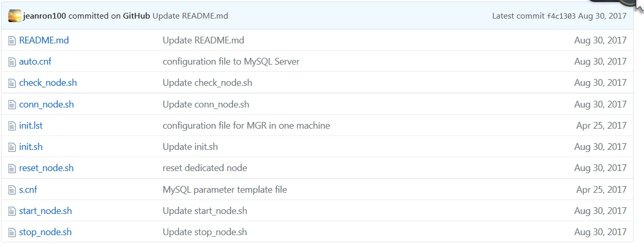Click the file icon beside README.md

(x=12, y=40)
